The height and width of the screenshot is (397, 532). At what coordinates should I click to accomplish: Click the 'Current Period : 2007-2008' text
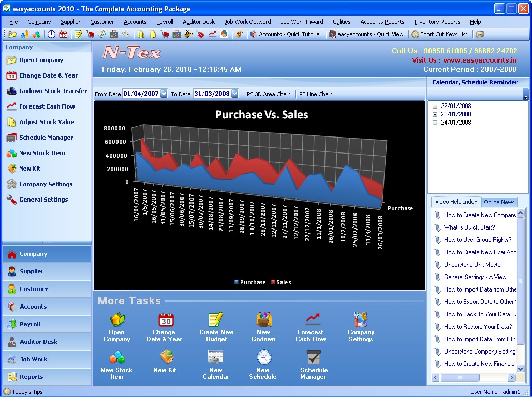(x=470, y=69)
